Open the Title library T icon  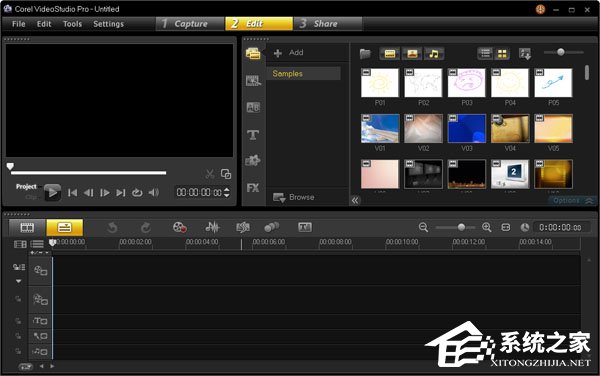[253, 134]
